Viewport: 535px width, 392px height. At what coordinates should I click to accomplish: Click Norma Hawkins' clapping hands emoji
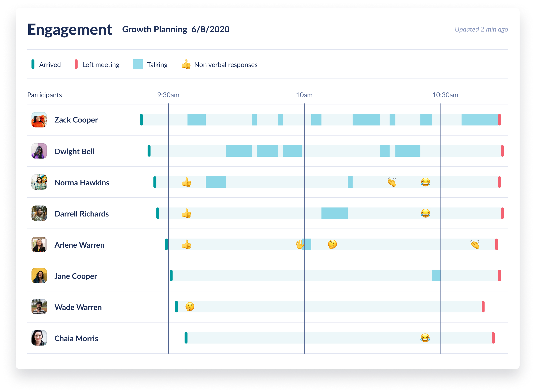(x=391, y=182)
